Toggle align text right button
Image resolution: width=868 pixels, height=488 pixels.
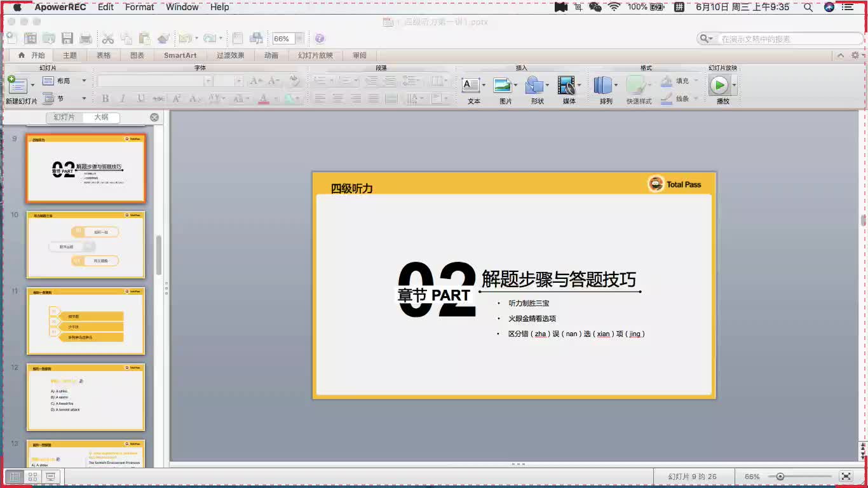click(356, 98)
